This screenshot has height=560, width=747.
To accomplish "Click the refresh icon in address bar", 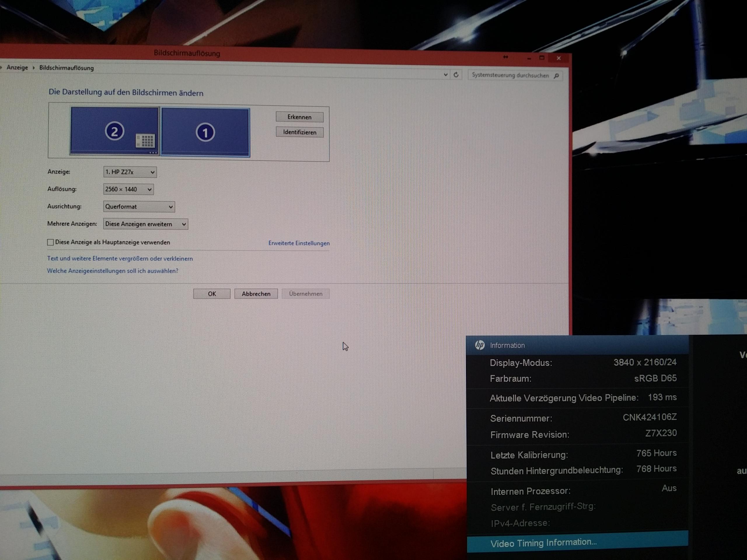I will coord(456,75).
